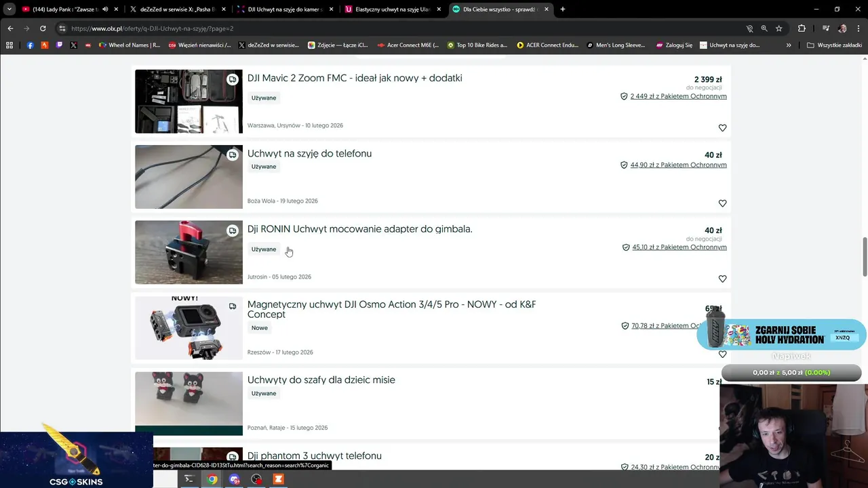This screenshot has height=488, width=868.
Task: Open Google Chrome in taskbar
Action: 212,479
